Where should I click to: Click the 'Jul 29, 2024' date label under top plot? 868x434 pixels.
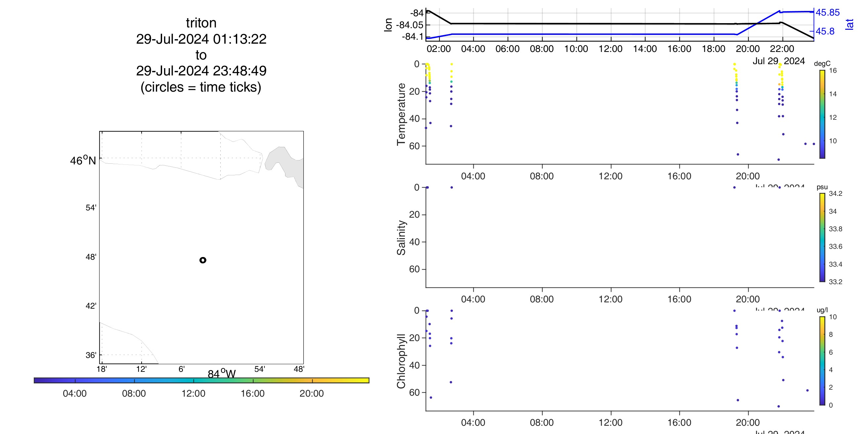pyautogui.click(x=779, y=61)
